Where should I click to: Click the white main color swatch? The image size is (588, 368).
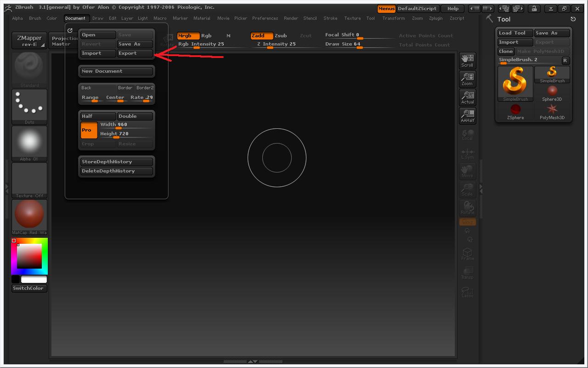coord(34,279)
